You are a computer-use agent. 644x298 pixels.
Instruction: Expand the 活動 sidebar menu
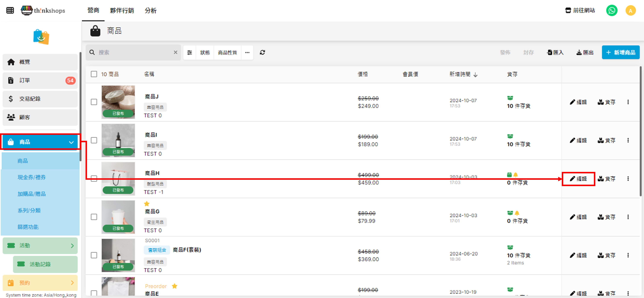pyautogui.click(x=72, y=245)
